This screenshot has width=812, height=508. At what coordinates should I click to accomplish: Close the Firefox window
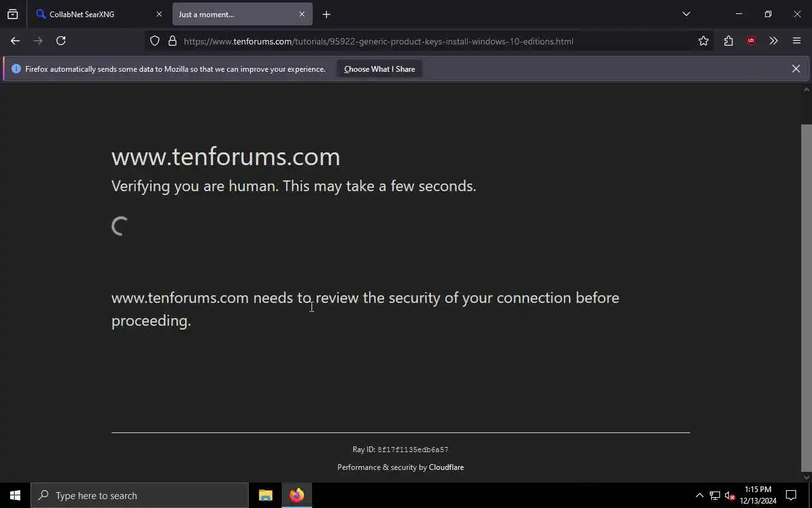797,14
